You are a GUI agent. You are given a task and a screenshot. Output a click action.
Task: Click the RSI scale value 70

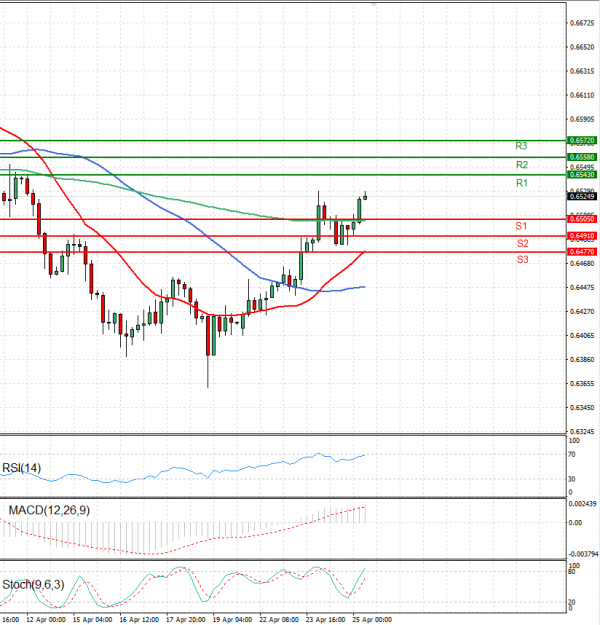click(x=572, y=454)
